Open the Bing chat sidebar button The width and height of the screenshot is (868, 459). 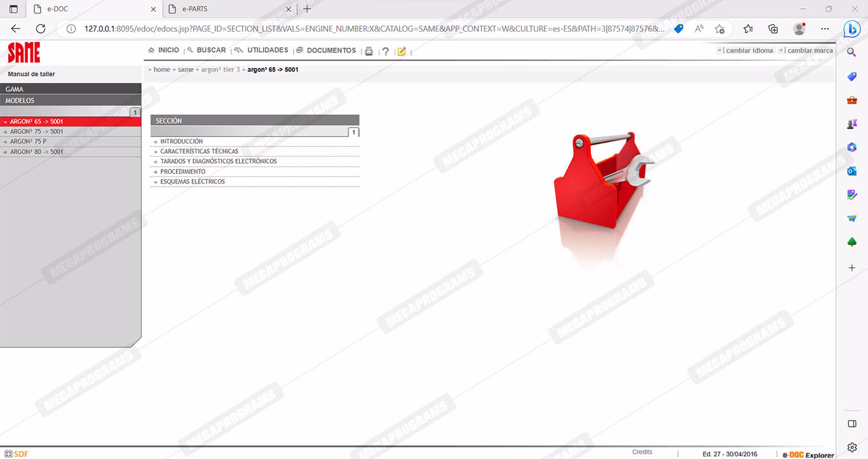coord(852,29)
